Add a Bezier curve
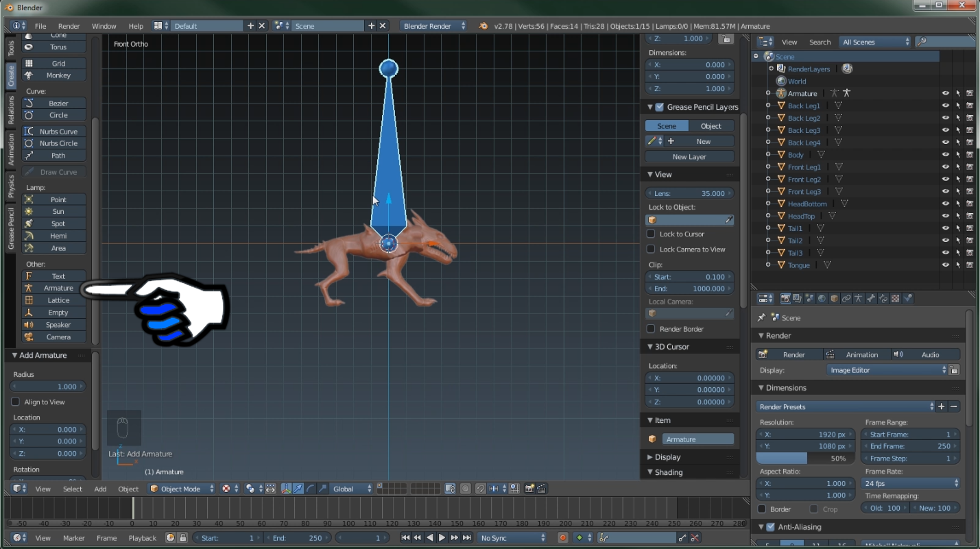The image size is (980, 549). pyautogui.click(x=54, y=103)
